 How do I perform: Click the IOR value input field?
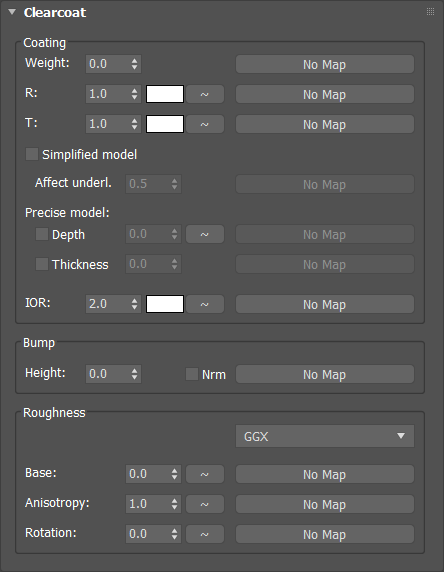pos(108,304)
